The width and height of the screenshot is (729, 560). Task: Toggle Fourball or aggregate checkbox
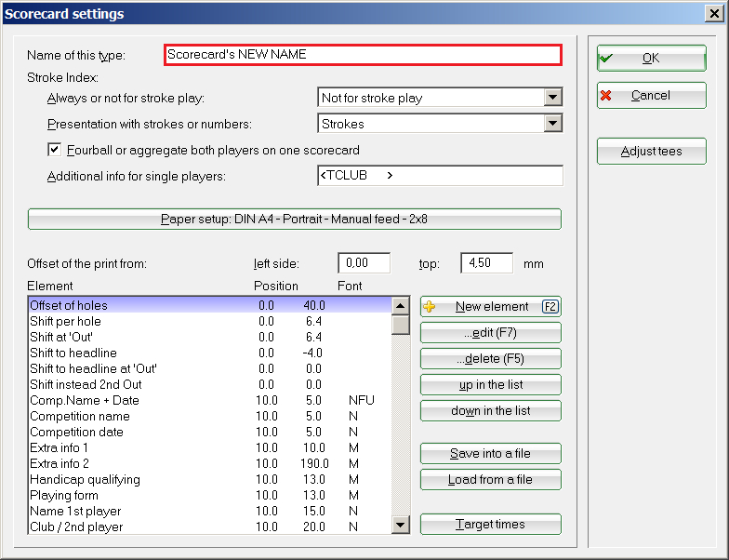55,150
